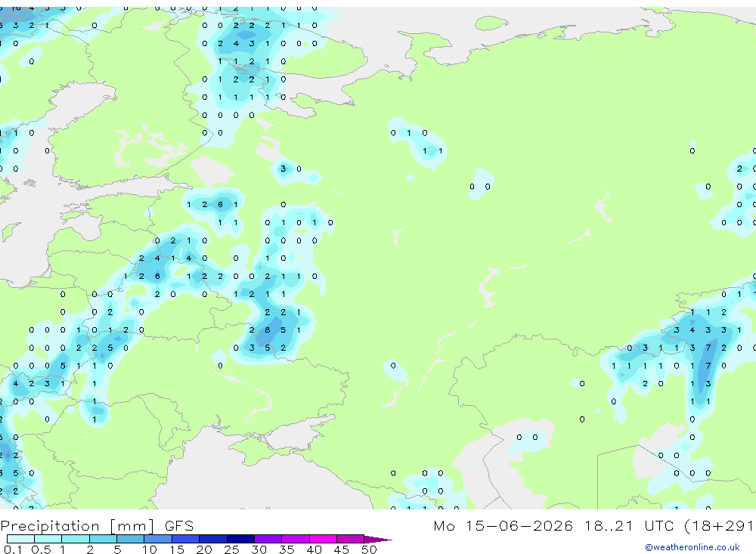Image resolution: width=756 pixels, height=554 pixels.
Task: Click the legend swatch between 20 and 25
Action: tap(212, 539)
